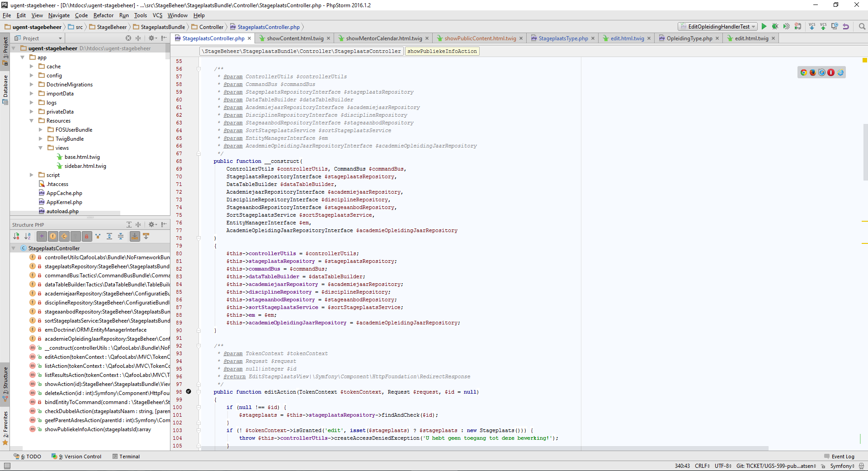Toggle show constants filter in Structure

click(64, 236)
